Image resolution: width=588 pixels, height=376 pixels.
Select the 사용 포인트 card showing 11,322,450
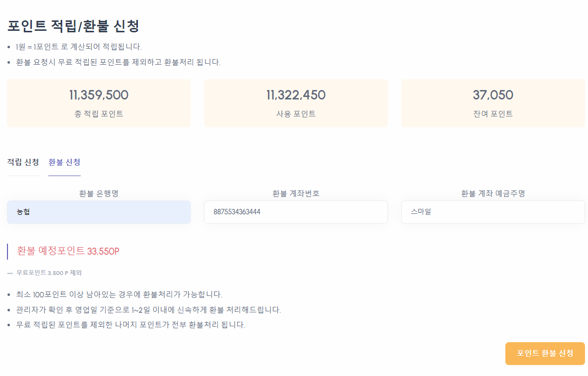pos(296,103)
